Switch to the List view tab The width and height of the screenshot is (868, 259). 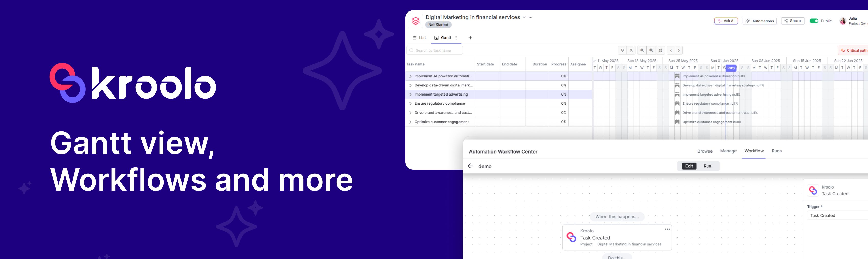pos(419,38)
